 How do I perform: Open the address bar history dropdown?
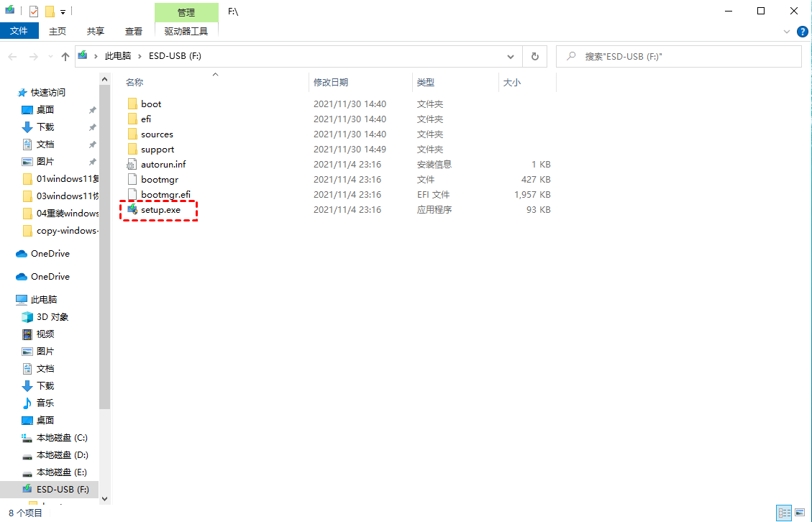(511, 56)
